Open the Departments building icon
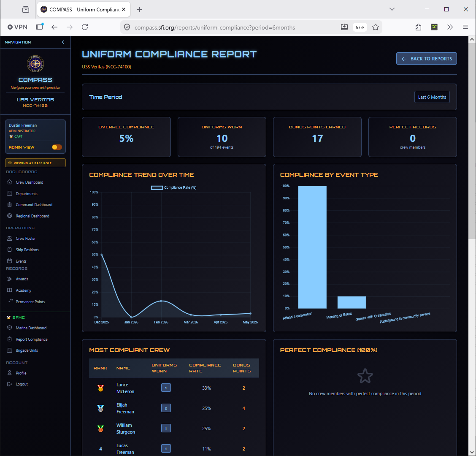Viewport: 476px width, 456px height. (x=10, y=193)
